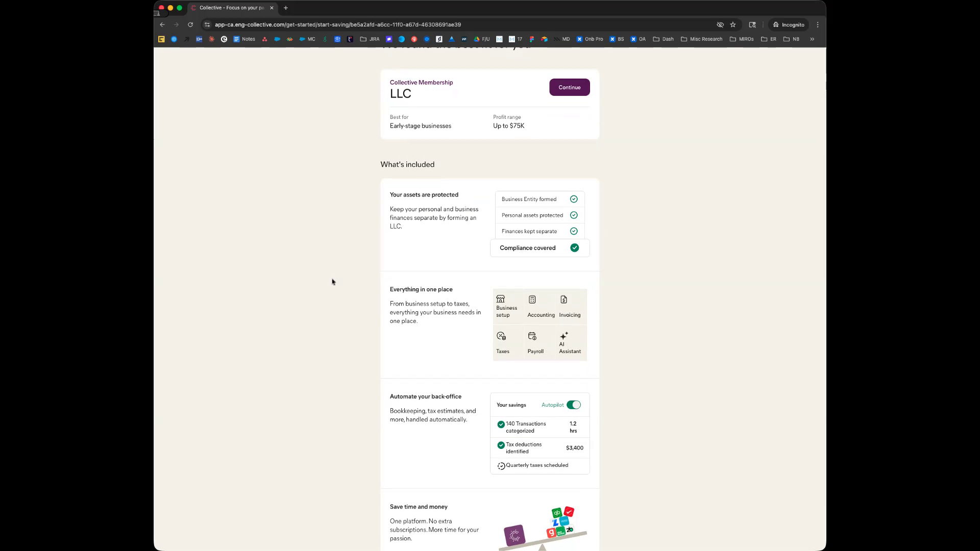Click the Invoicing document icon
The width and height of the screenshot is (980, 551).
click(563, 299)
